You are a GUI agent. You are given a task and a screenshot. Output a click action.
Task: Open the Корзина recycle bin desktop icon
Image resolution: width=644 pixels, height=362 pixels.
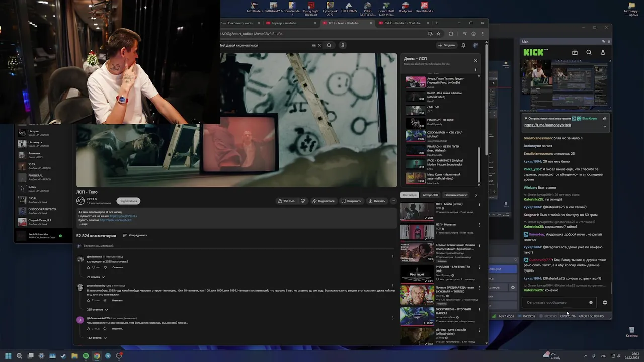[x=631, y=331]
